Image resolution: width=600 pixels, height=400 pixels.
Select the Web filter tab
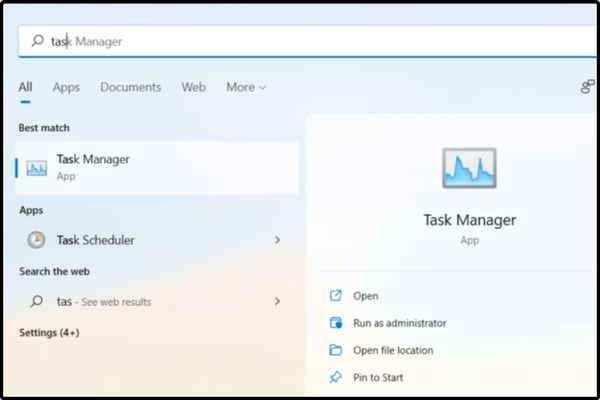pos(193,88)
